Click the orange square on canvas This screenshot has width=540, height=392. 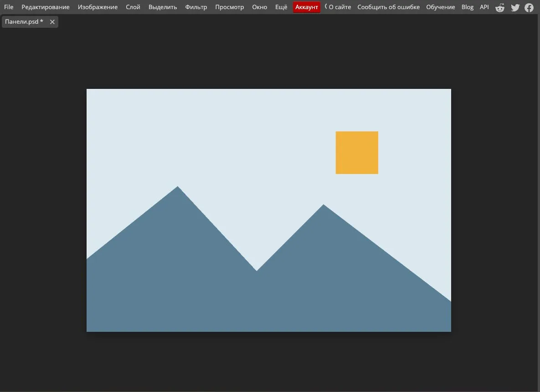coord(357,153)
